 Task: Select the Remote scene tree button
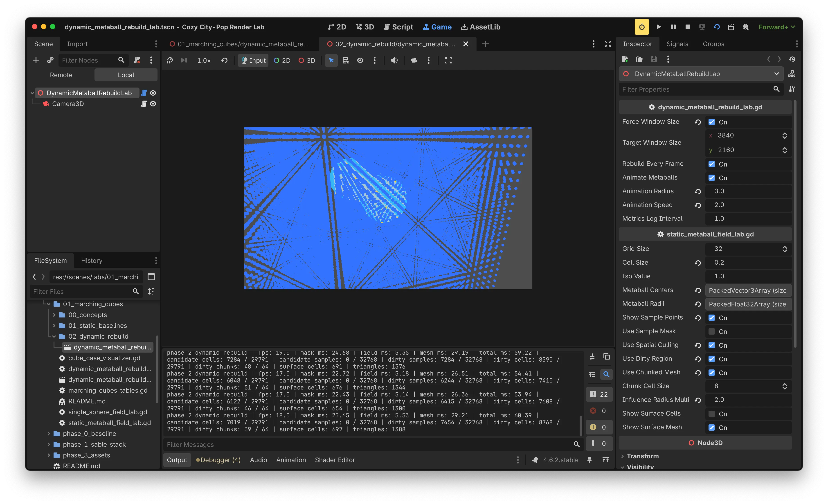tap(61, 75)
